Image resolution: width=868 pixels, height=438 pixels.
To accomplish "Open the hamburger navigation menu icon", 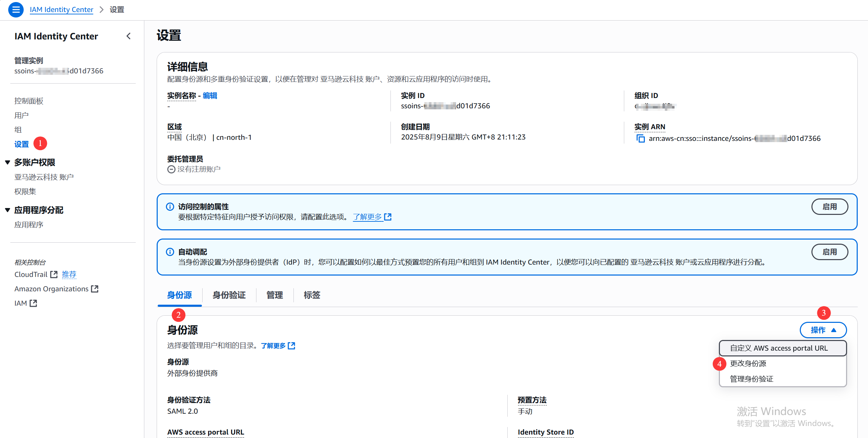I will 16,10.
